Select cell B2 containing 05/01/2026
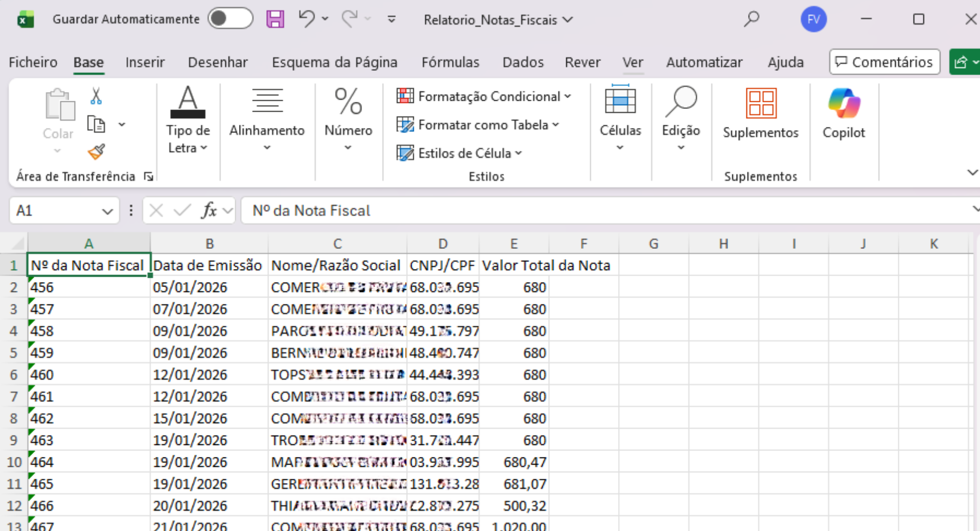This screenshot has height=531, width=980. [209, 287]
